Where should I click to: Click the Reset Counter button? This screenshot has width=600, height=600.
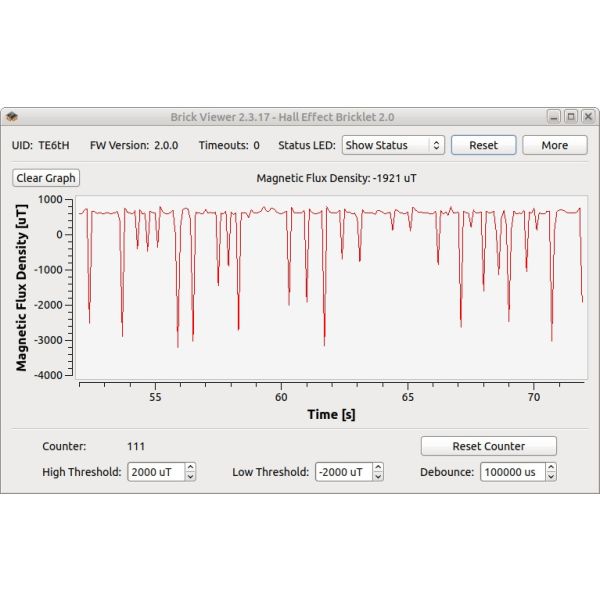pyautogui.click(x=489, y=446)
